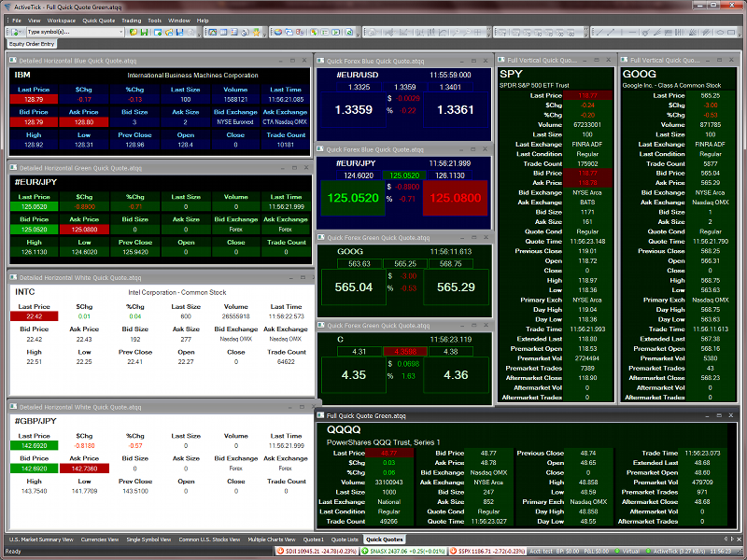Click the blue floppy disk save icon
747x560 pixels.
179,32
